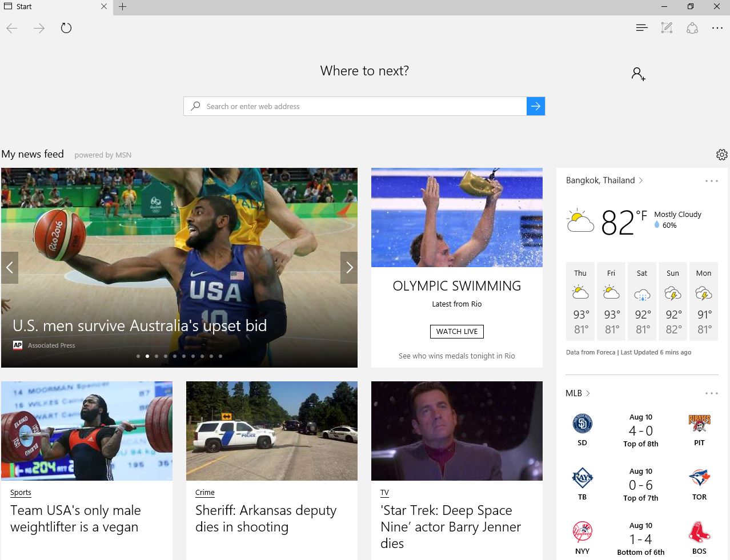The image size is (730, 560).
Task: Make a Web Note
Action: coord(667,28)
